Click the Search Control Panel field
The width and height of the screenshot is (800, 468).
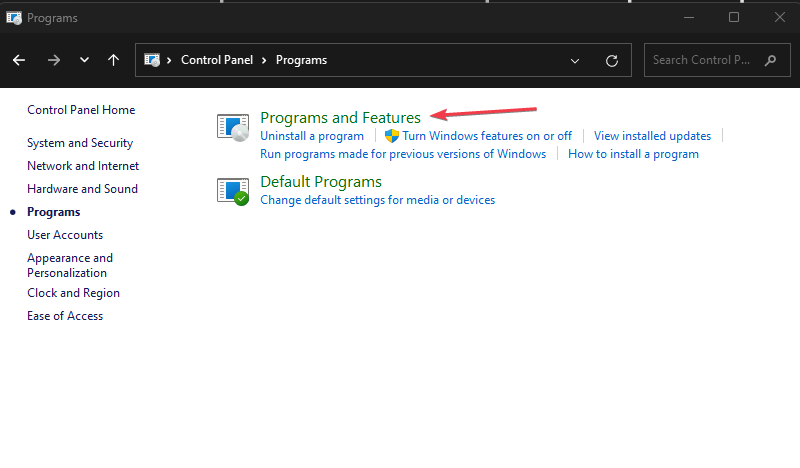click(717, 60)
